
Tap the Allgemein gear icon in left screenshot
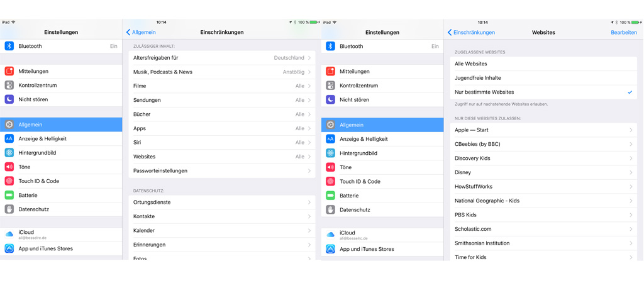(9, 125)
